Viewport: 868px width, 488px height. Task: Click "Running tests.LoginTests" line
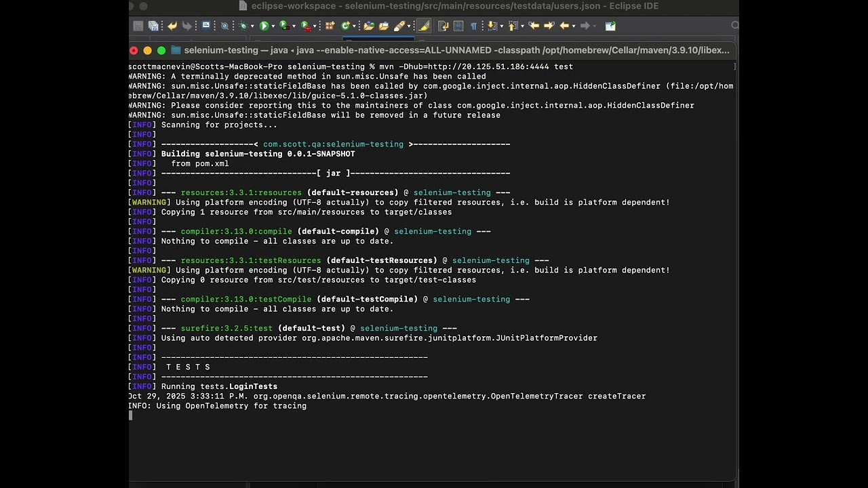219,386
